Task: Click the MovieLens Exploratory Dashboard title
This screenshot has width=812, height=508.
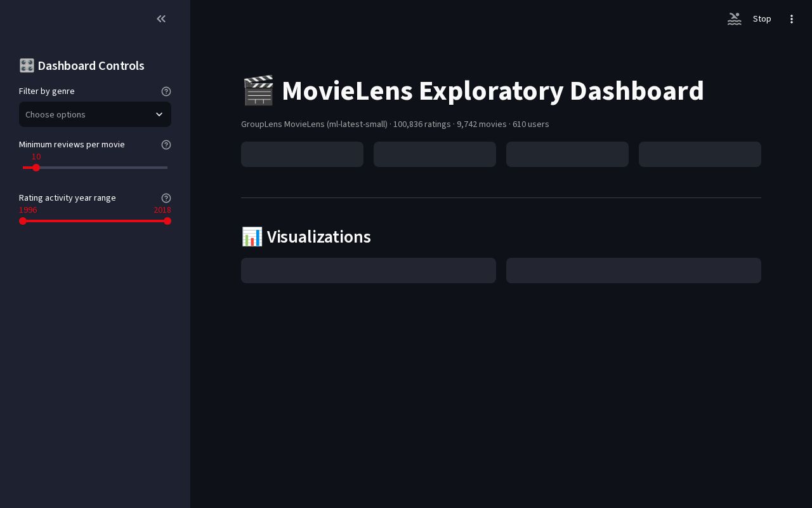Action: 473,91
